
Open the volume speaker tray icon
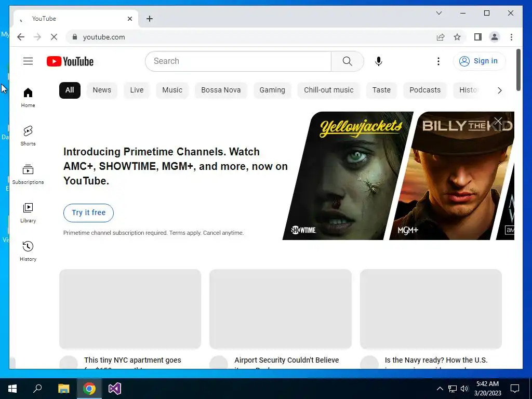coord(464,389)
